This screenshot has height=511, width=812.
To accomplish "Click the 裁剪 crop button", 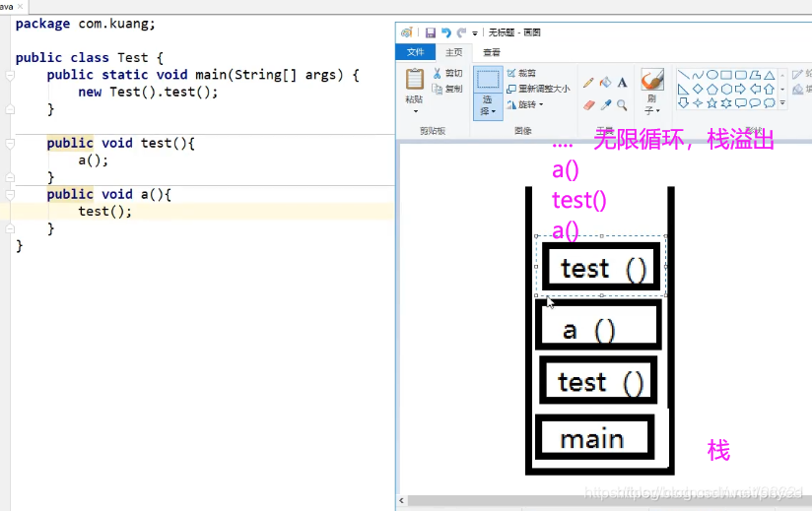I will [x=522, y=73].
